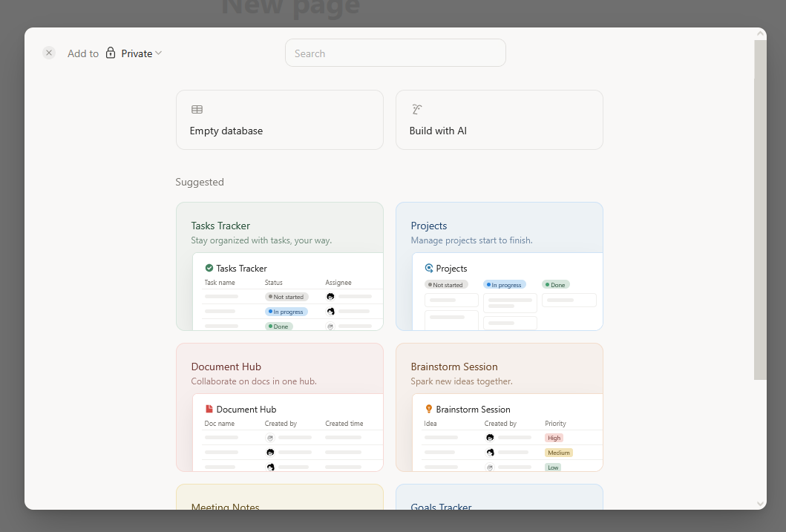Dismiss the dialog with the X button
The height and width of the screenshot is (532, 786).
49,53
